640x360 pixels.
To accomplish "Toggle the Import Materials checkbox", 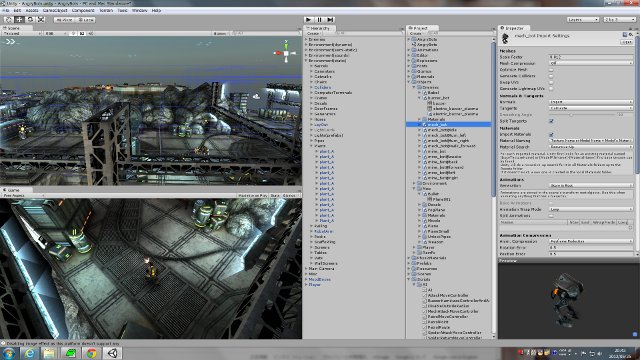I will (551, 134).
